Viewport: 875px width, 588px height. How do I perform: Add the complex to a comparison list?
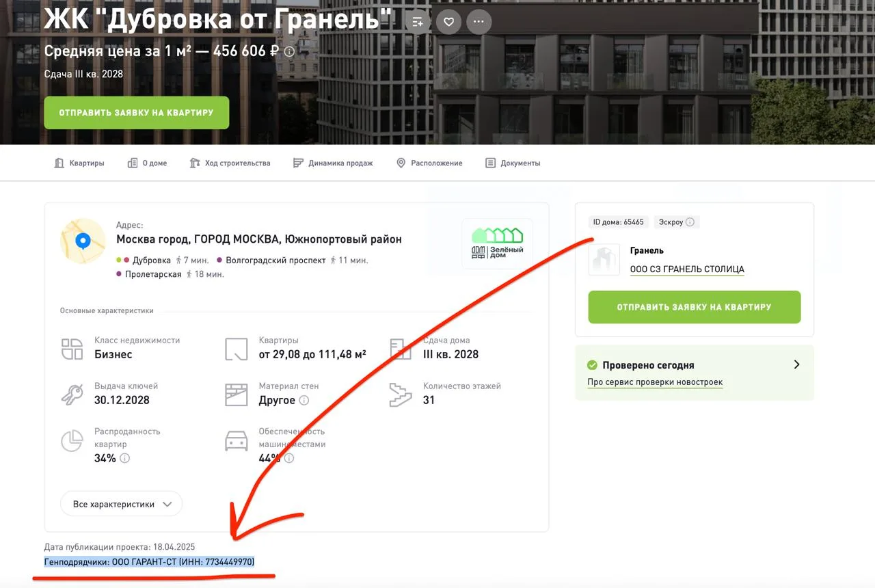pos(418,22)
